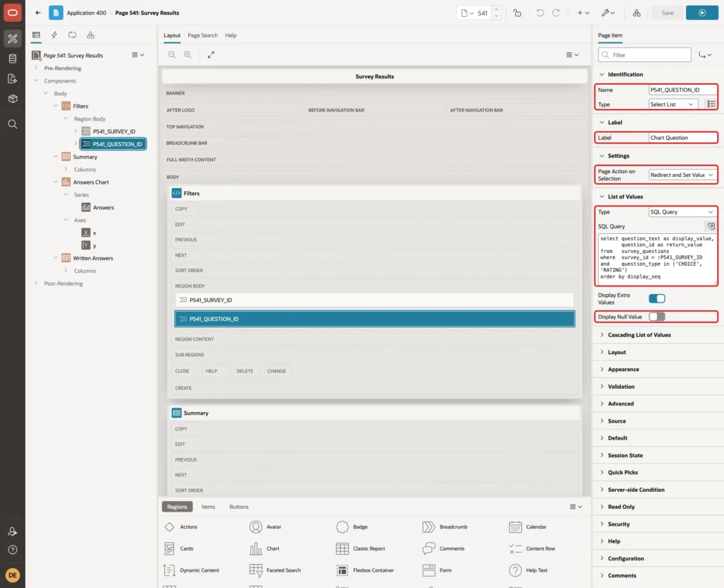
Task: Open Team Development icon in sidebar
Action: [13, 78]
